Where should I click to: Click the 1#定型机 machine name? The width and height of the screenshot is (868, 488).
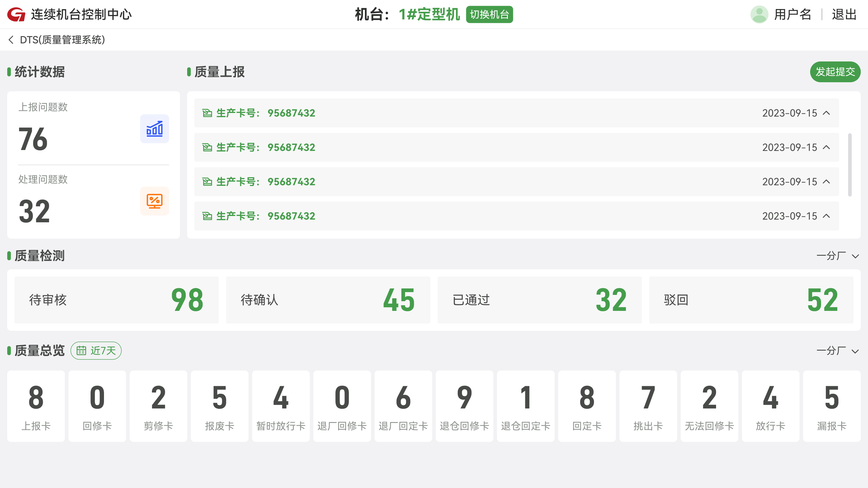coord(429,14)
